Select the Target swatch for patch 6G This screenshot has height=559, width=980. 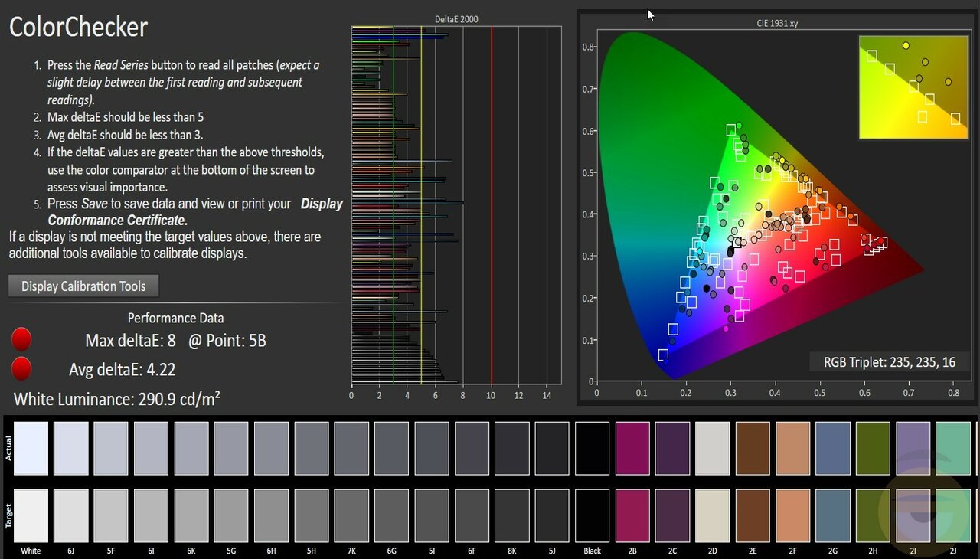pyautogui.click(x=392, y=516)
